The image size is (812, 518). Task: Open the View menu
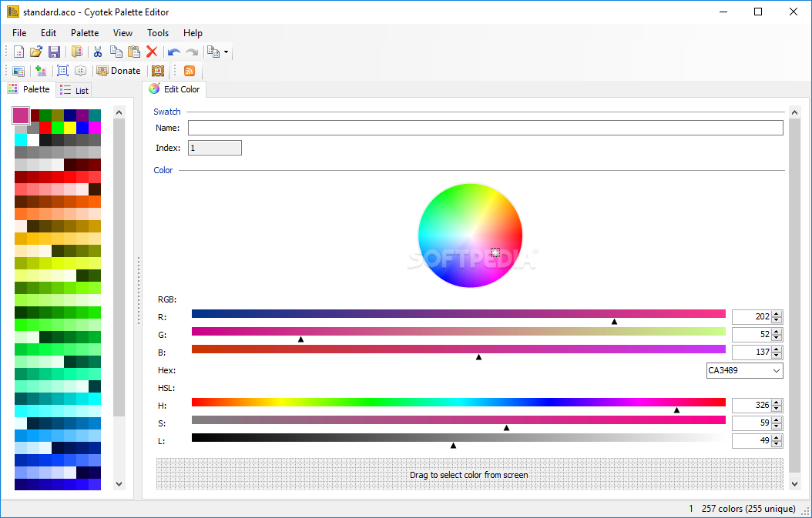[x=122, y=33]
